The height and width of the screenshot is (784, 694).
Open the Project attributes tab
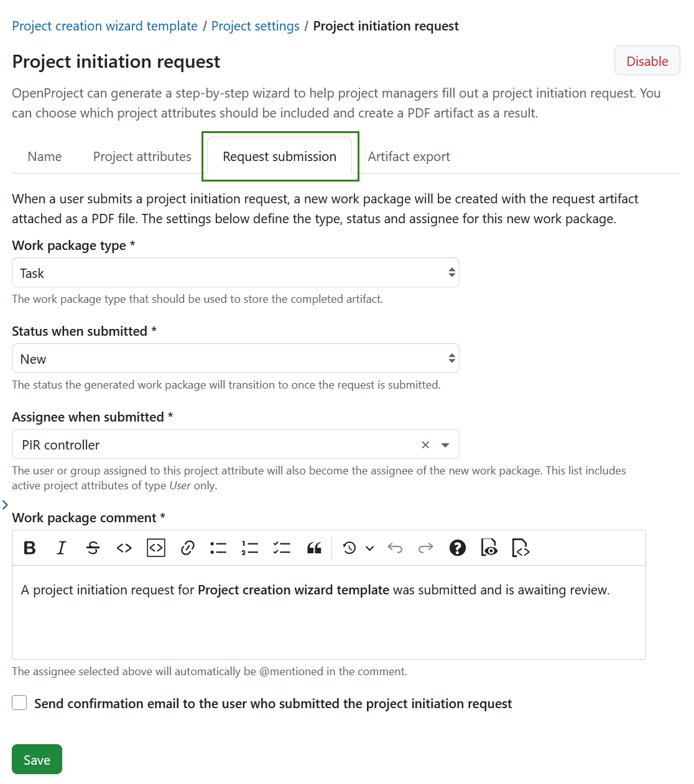(x=142, y=156)
